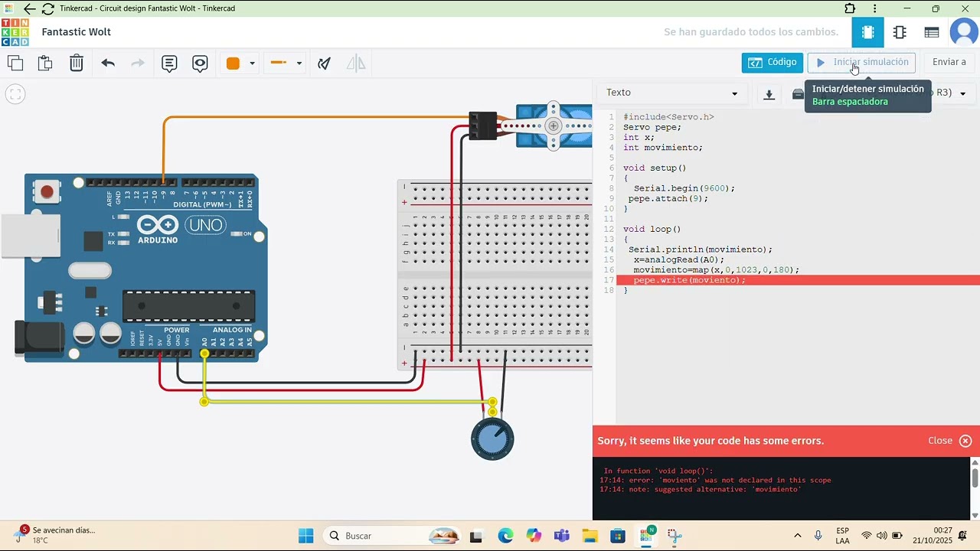Click the notifications bell icon
The width and height of the screenshot is (980, 551).
[962, 535]
